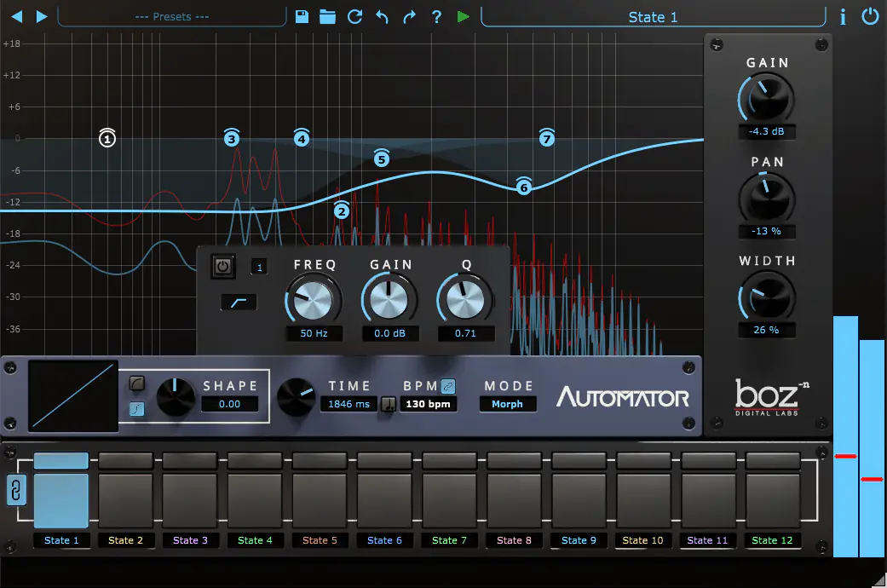
Task: Select the S-curve shape button
Action: point(137,408)
